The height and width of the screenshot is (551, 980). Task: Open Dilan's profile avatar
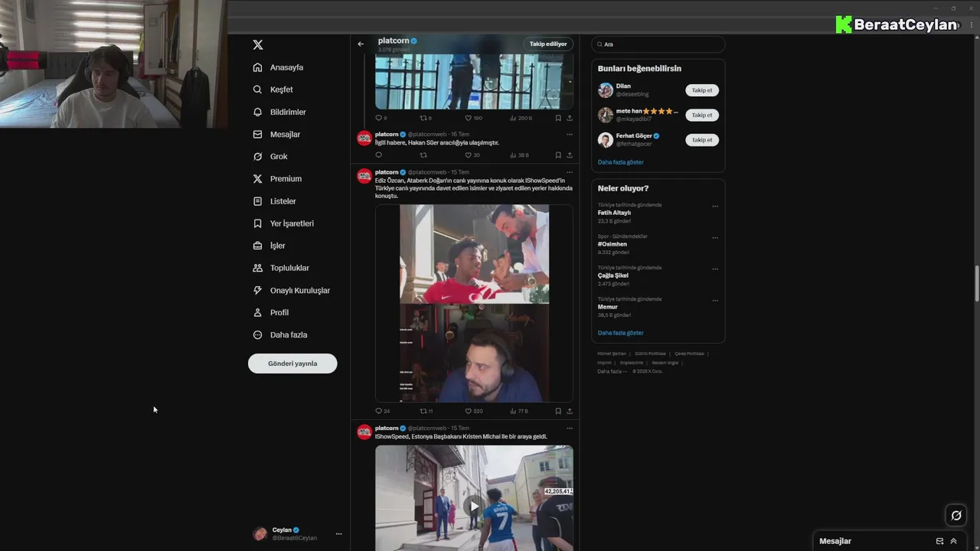coord(606,90)
